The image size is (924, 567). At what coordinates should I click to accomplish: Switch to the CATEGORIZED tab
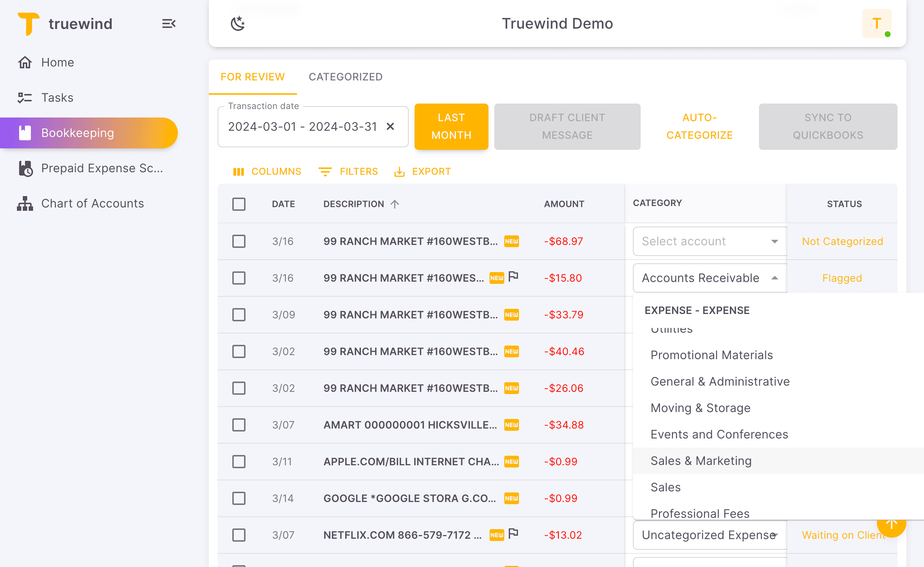(x=345, y=77)
